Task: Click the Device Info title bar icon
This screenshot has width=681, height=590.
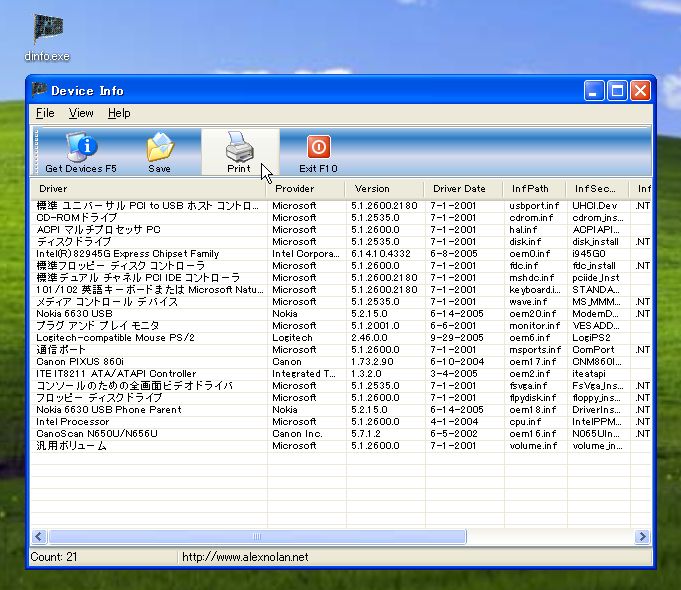Action: pyautogui.click(x=39, y=90)
